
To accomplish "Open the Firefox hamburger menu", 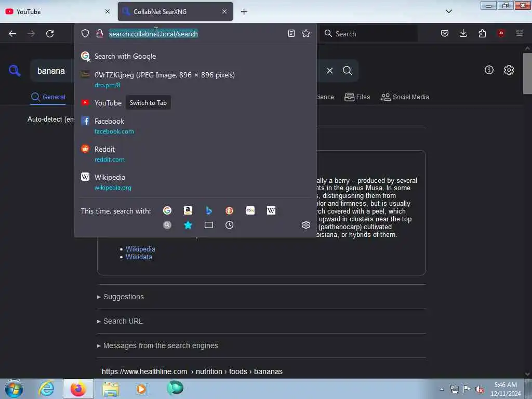I will pos(520,33).
